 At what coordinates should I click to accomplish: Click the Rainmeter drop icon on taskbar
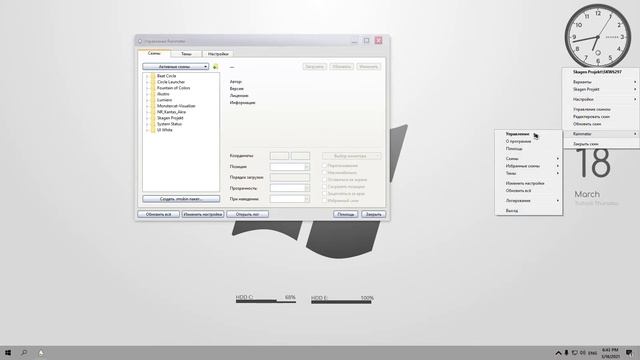tap(41, 353)
